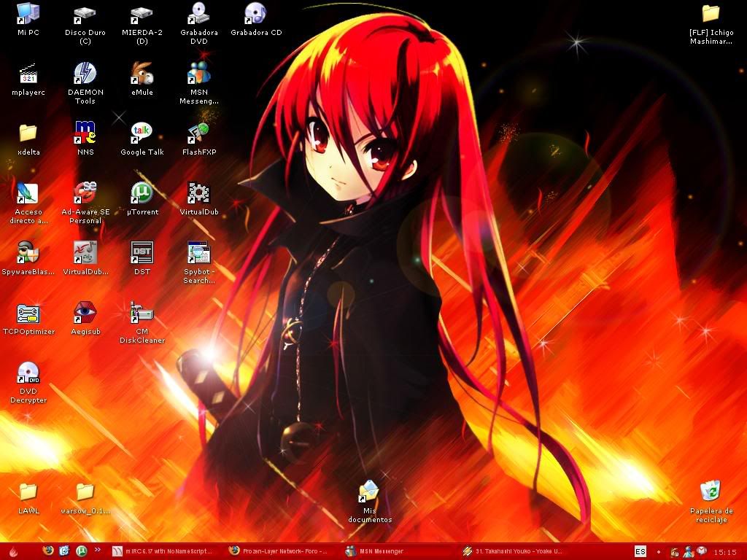Click the mail notifier tray icon
The height and width of the screenshot is (560, 747).
point(701,552)
